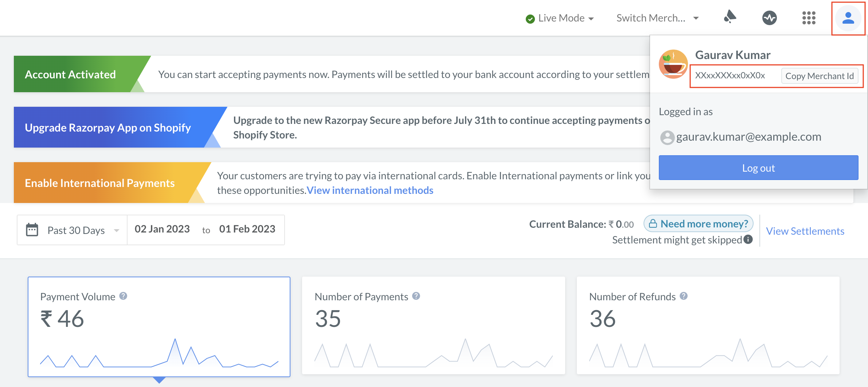
Task: Click the tea cup merchant avatar
Action: pyautogui.click(x=673, y=64)
